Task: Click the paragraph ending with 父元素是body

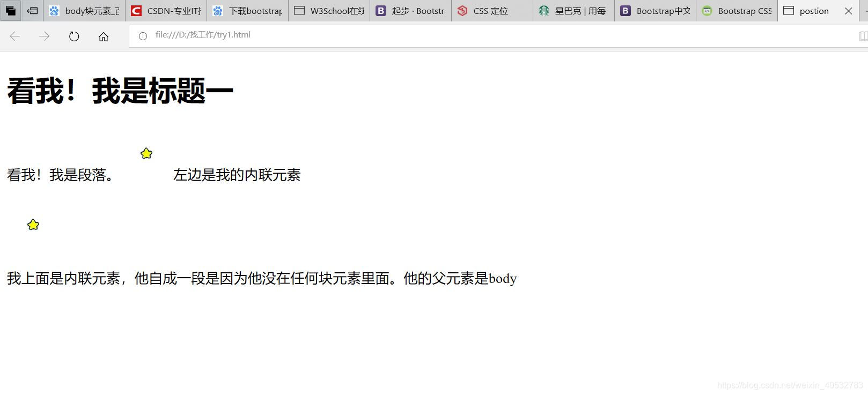Action: (x=262, y=278)
